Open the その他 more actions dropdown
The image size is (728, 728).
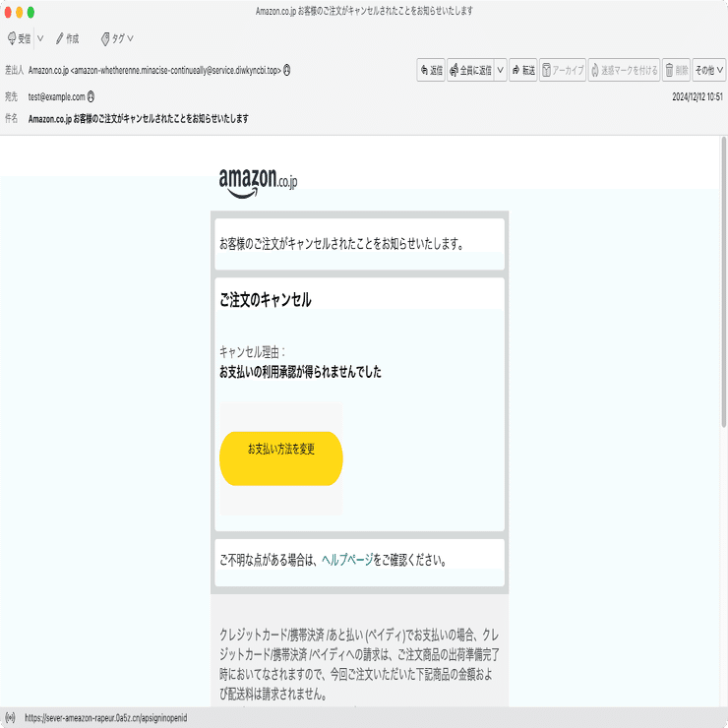(x=709, y=70)
